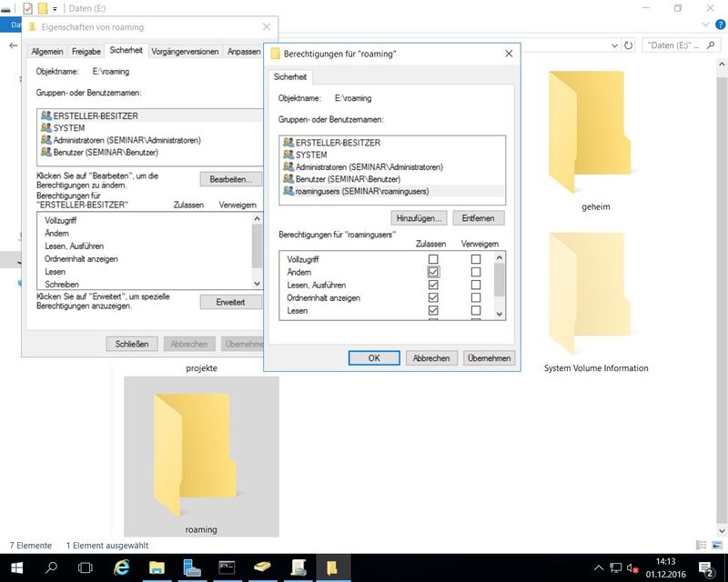Open the Vorgängerversionen tab
Screen dimensions: 728x582
coord(185,52)
